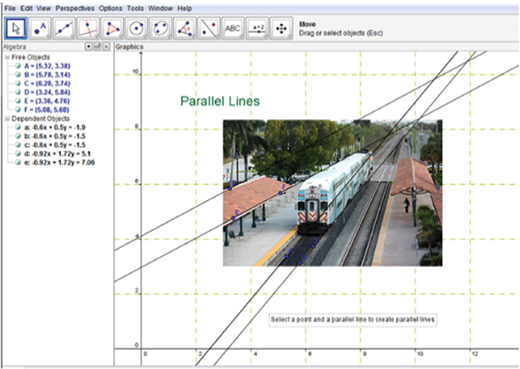Toggle visibility of point D
This screenshot has height=369, width=520.
(x=18, y=92)
